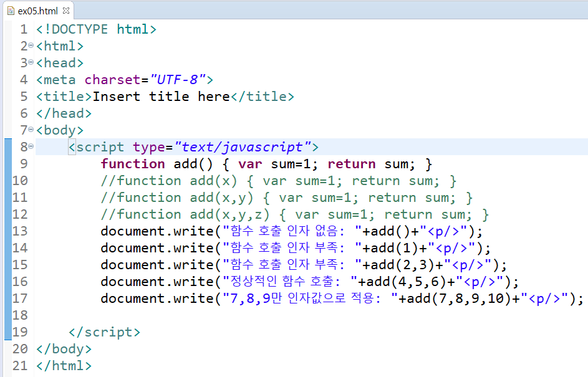Image resolution: width=588 pixels, height=377 pixels.
Task: Select the ex05.html editor tab
Action: [x=39, y=11]
